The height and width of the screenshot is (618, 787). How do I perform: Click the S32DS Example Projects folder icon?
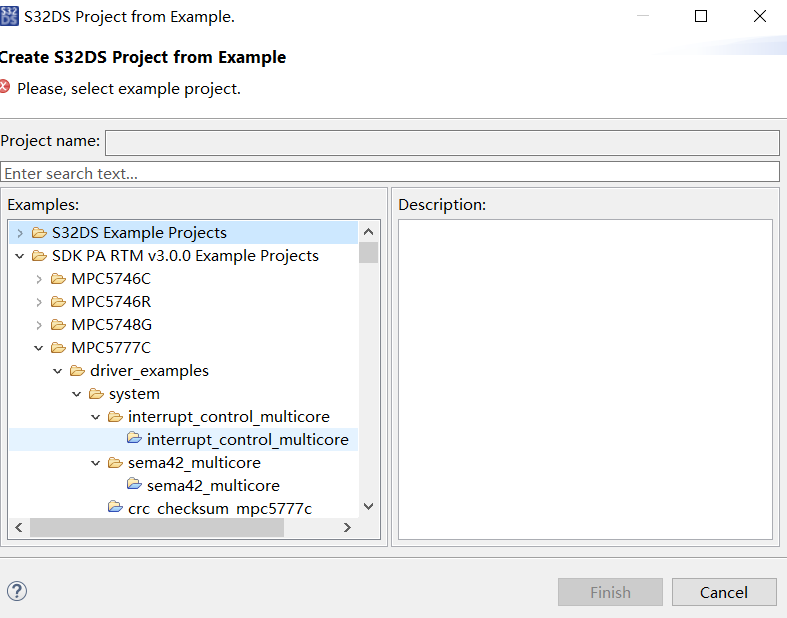[x=39, y=233]
